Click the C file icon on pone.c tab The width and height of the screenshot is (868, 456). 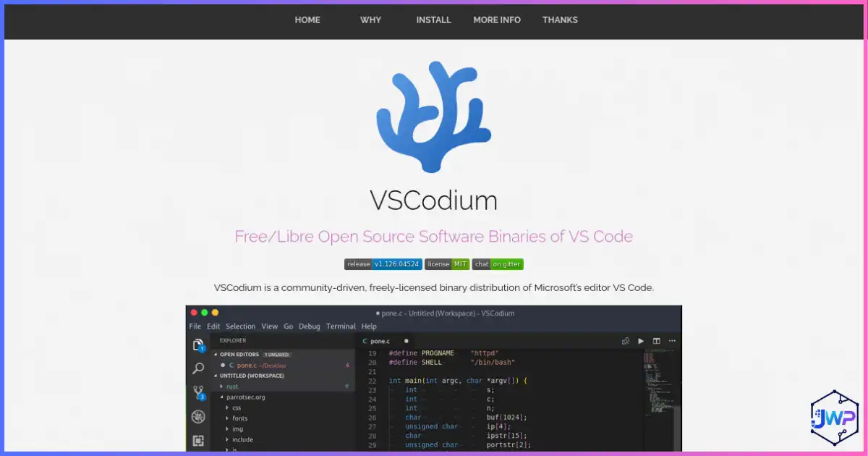(x=365, y=341)
